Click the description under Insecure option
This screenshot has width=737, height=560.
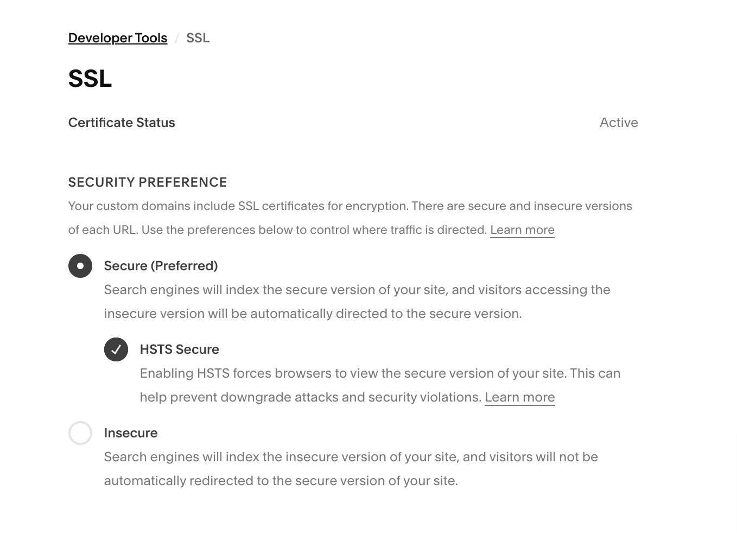[x=351, y=469]
